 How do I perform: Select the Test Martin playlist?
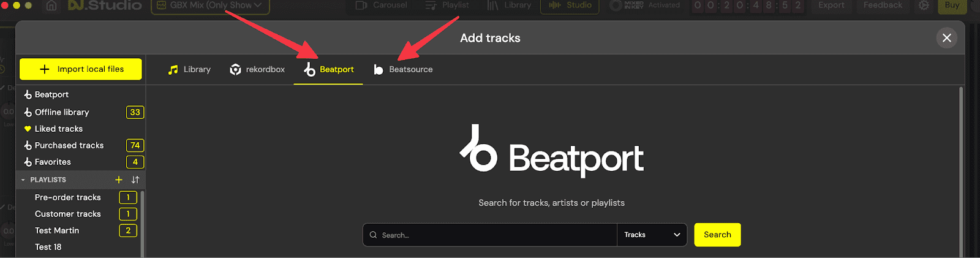57,230
